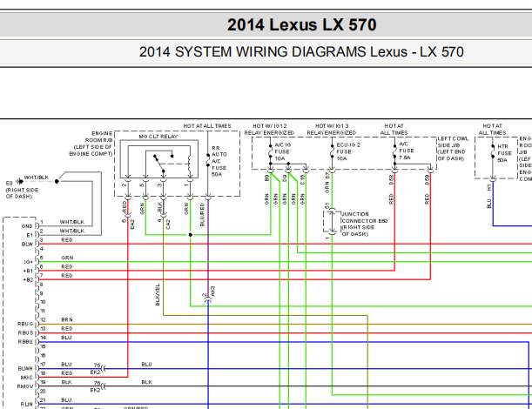Viewport: 532px width, 409px height.
Task: Select the "2014 SYSTEM WIRING DIAGRAMS Lexus - LX 570" heading
Action: [x=301, y=52]
